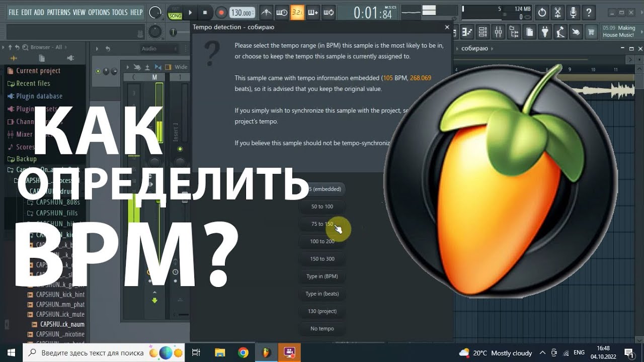Open the собираю playlist pattern dropdown
The image size is (644, 362).
click(475, 49)
